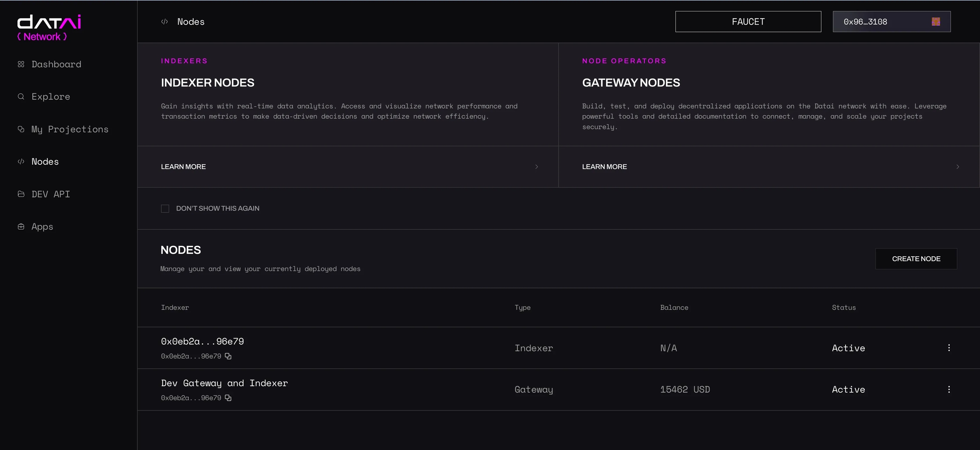The height and width of the screenshot is (450, 980).
Task: Open options menu for the Gateway node row
Action: [949, 390]
